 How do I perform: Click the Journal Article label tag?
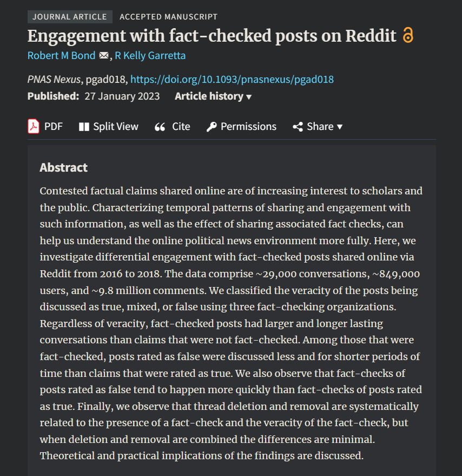(x=70, y=17)
